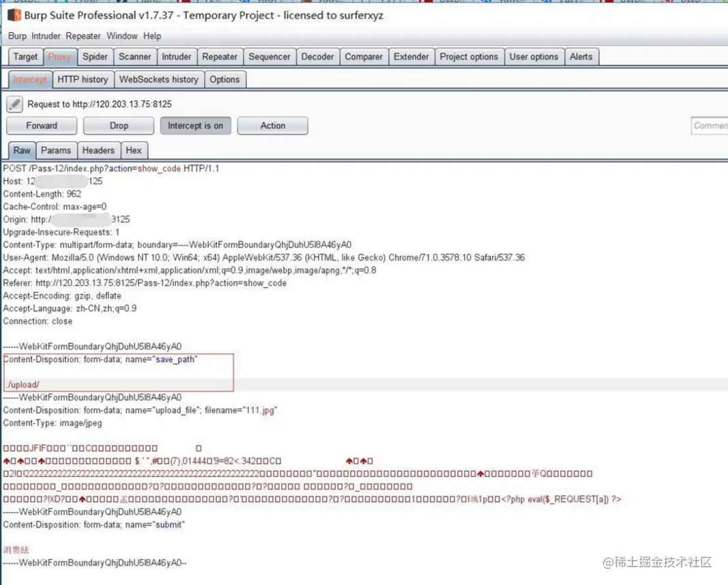Screen dimensions: 728x585
Task: Open the proxy Options sub-tab
Action: coord(224,79)
